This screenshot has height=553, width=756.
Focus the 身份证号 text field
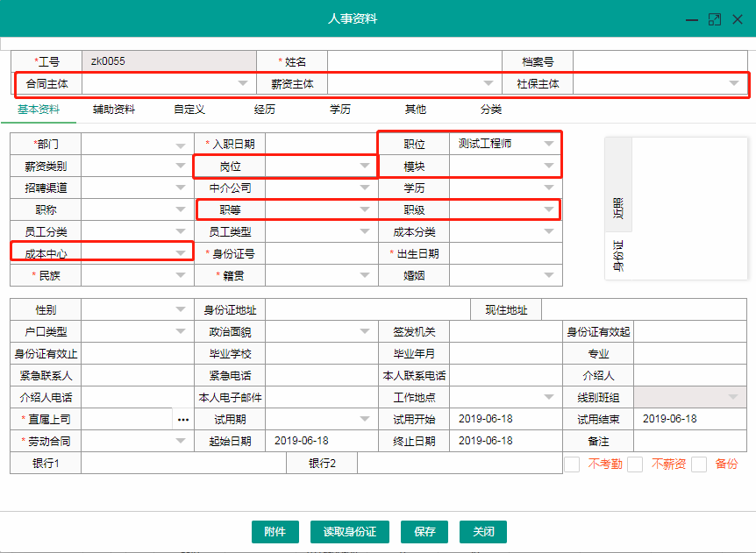(321, 254)
